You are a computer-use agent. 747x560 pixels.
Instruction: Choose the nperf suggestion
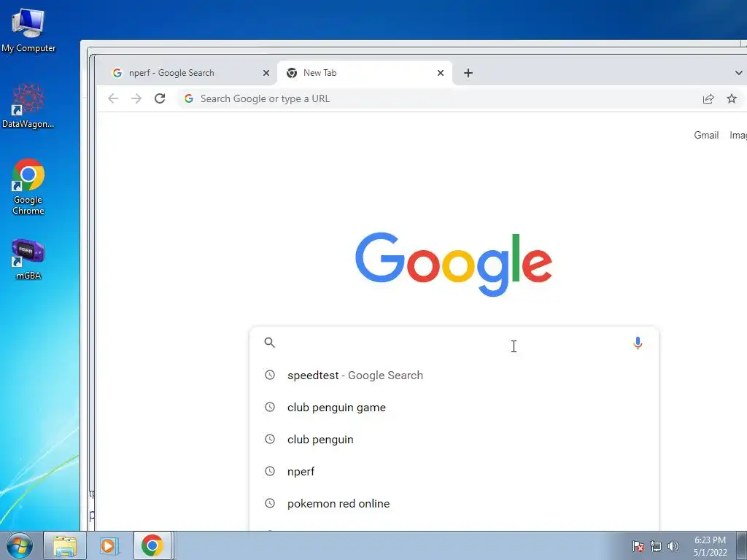tap(454, 471)
